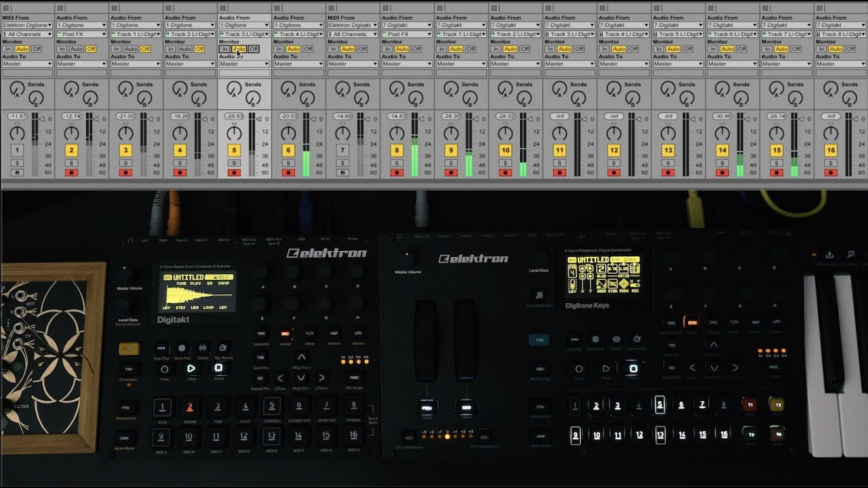Click the -25.53 volume field on track 5
The height and width of the screenshot is (488, 868).
(x=234, y=117)
